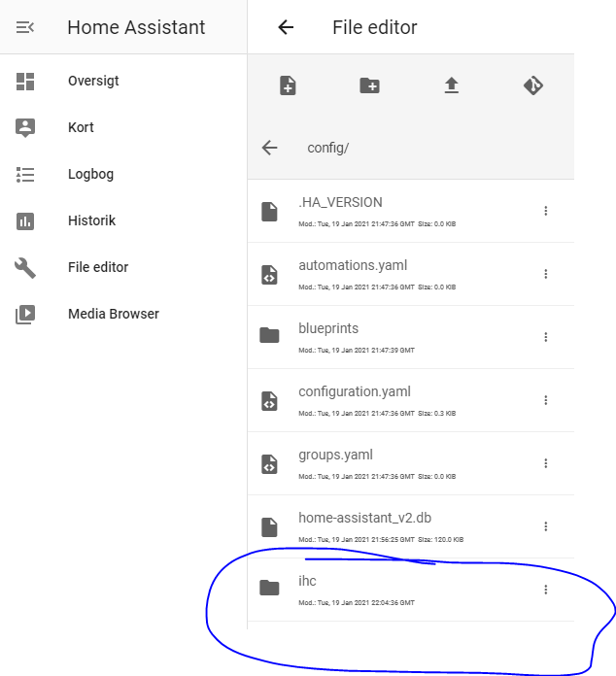Screen dimensions: 616x676
Task: Click the home-assistant_v2.db file icon
Action: click(x=269, y=526)
